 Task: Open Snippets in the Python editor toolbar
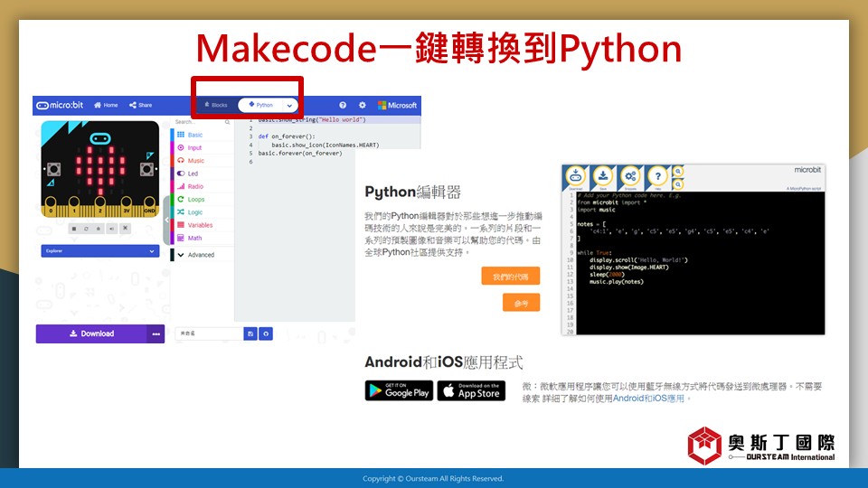coord(630,178)
